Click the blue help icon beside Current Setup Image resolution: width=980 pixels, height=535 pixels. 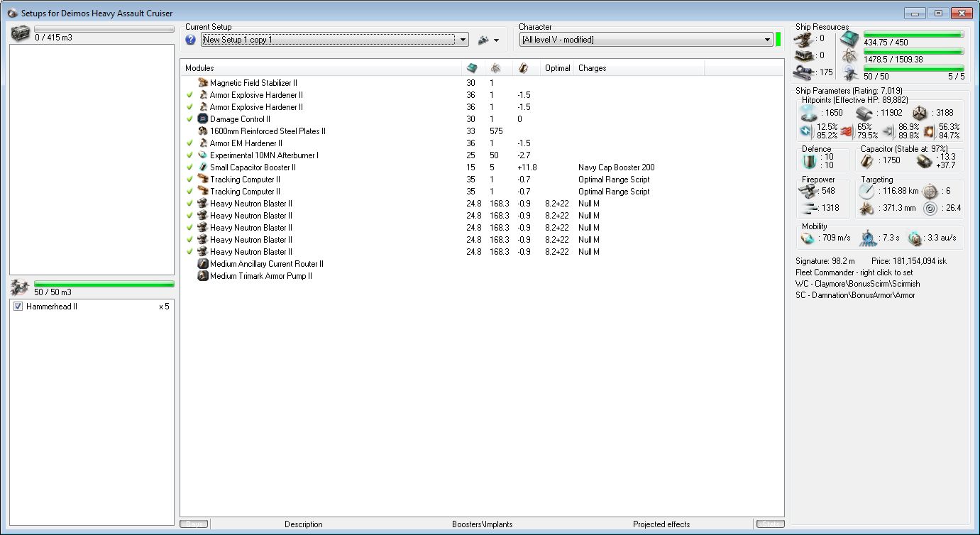[x=190, y=40]
